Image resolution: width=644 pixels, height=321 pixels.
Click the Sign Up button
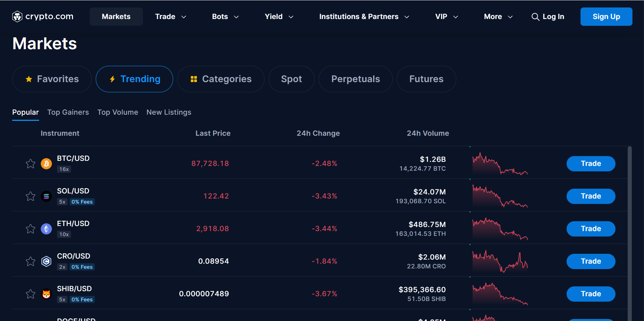click(606, 17)
